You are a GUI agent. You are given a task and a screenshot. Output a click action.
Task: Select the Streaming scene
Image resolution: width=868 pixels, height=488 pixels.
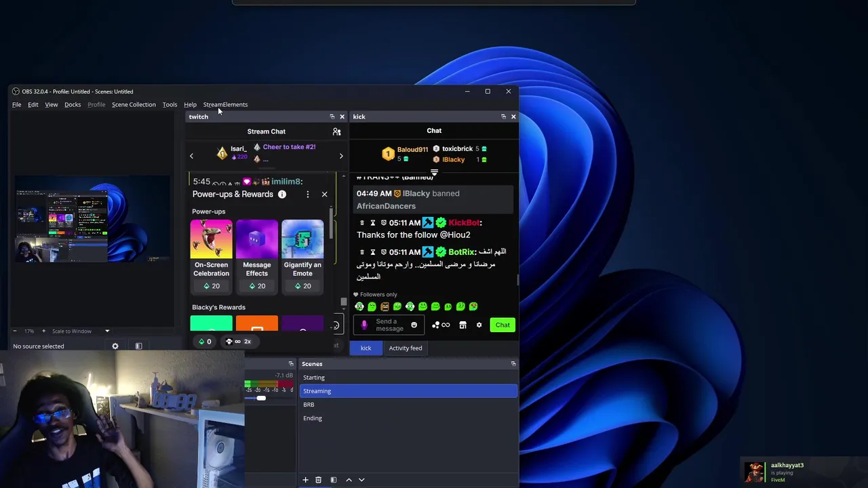tap(408, 391)
